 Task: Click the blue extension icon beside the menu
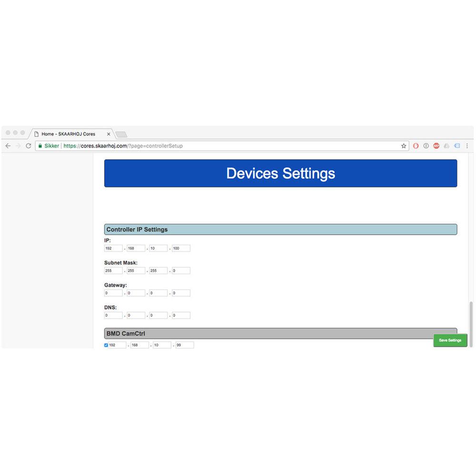pyautogui.click(x=457, y=146)
